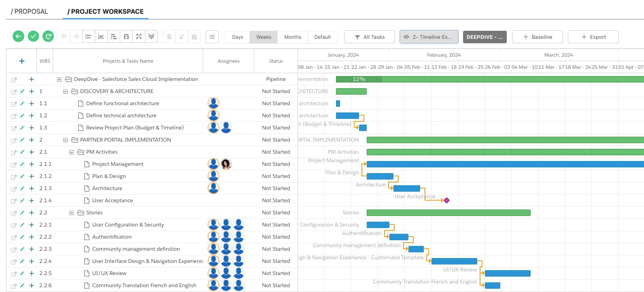
Task: Click the green checkmark save button
Action: (x=33, y=36)
